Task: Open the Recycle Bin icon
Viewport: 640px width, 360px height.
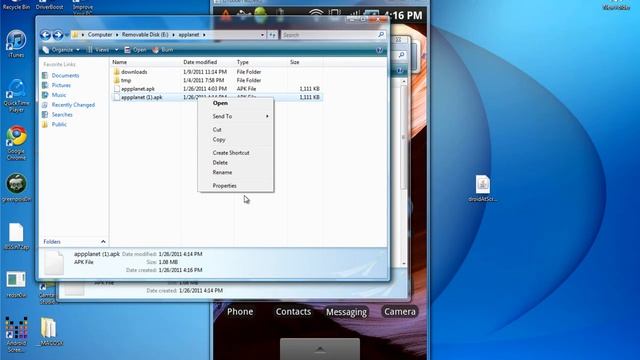Action: [16, 5]
